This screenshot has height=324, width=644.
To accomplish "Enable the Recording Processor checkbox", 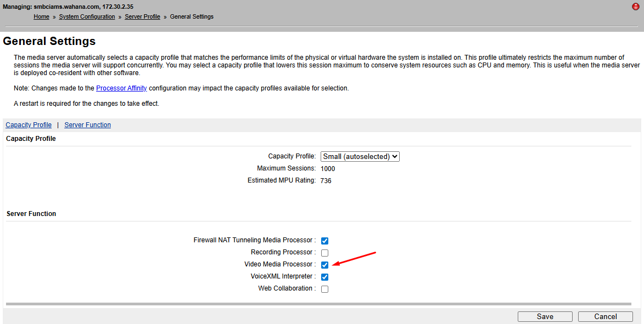I will pos(324,253).
